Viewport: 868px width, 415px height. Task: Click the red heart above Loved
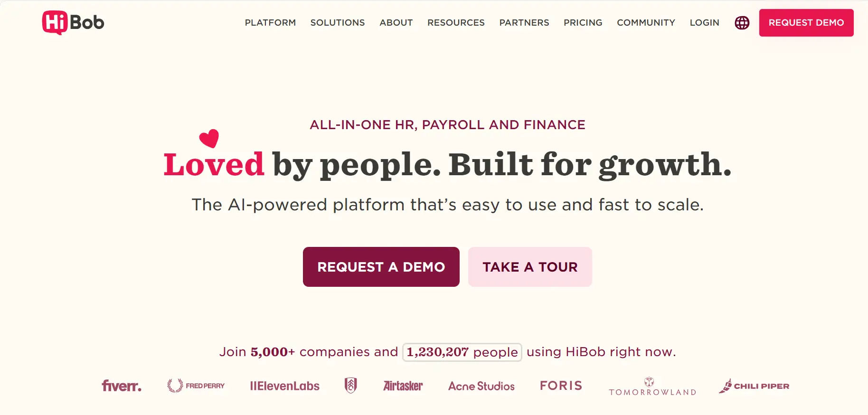click(x=209, y=138)
